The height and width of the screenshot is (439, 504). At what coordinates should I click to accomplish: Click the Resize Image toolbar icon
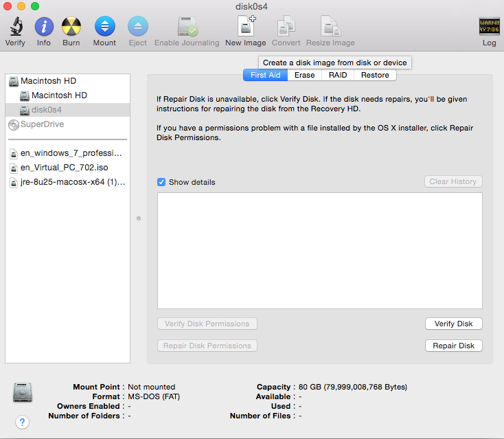pyautogui.click(x=330, y=26)
